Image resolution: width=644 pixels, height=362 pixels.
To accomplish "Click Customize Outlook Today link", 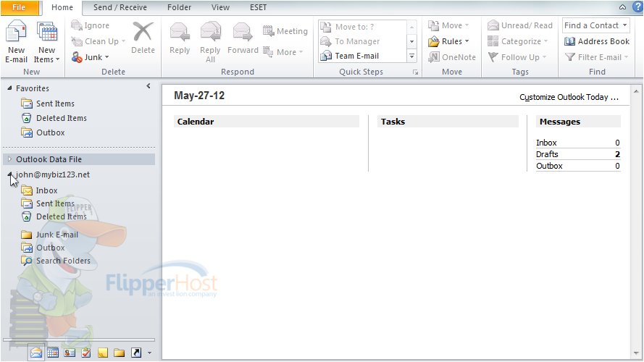I will [x=569, y=97].
